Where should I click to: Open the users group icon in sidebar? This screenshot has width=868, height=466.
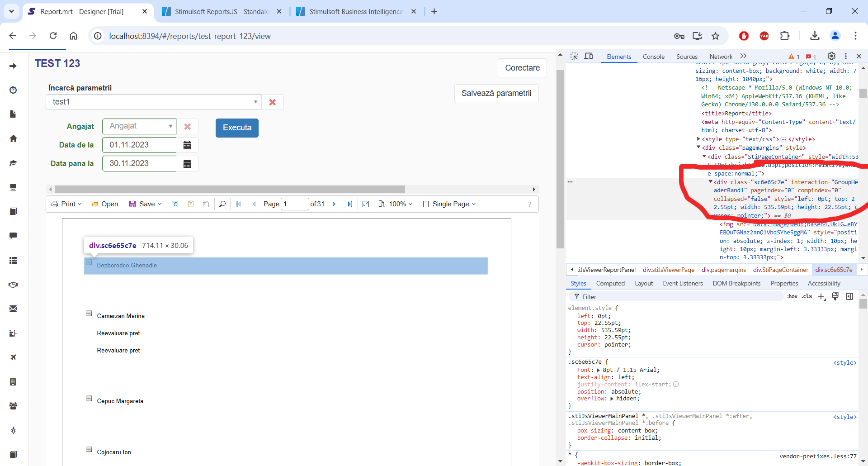(13, 406)
